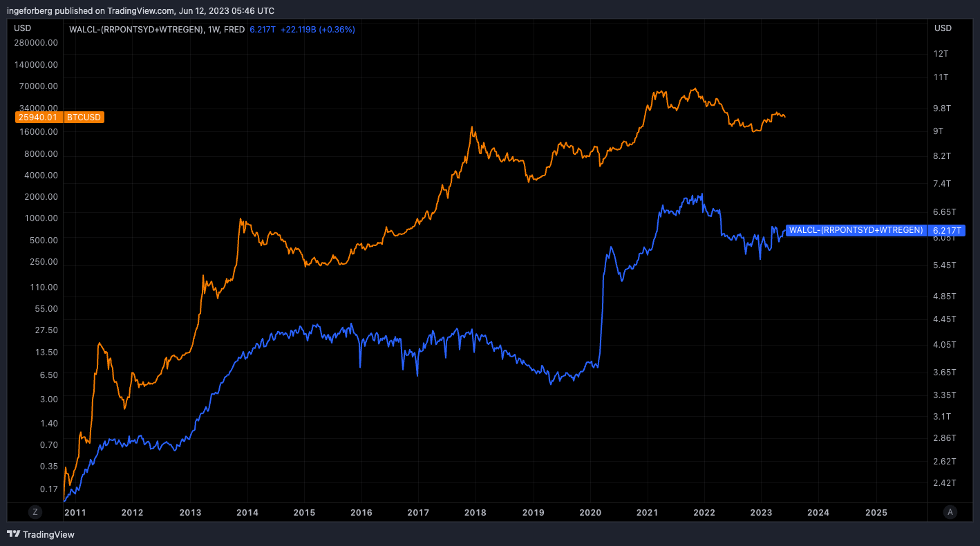Click the 2015 label on time axis
The image size is (980, 546).
pos(304,513)
